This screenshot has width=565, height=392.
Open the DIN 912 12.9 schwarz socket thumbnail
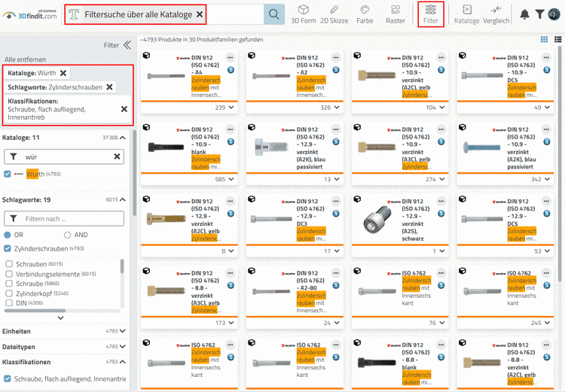[377, 220]
